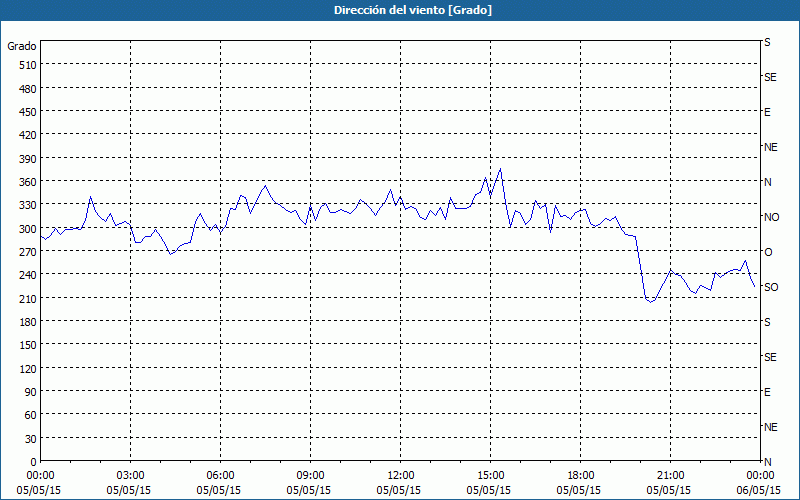This screenshot has height=500, width=800.
Task: Click the 'N' compass label level with 360
Action: click(x=767, y=182)
